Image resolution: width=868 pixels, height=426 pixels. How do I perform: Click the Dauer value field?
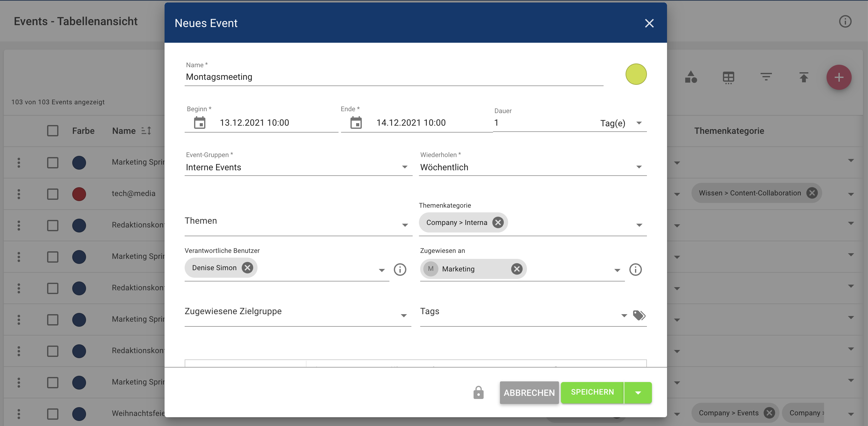click(x=543, y=123)
